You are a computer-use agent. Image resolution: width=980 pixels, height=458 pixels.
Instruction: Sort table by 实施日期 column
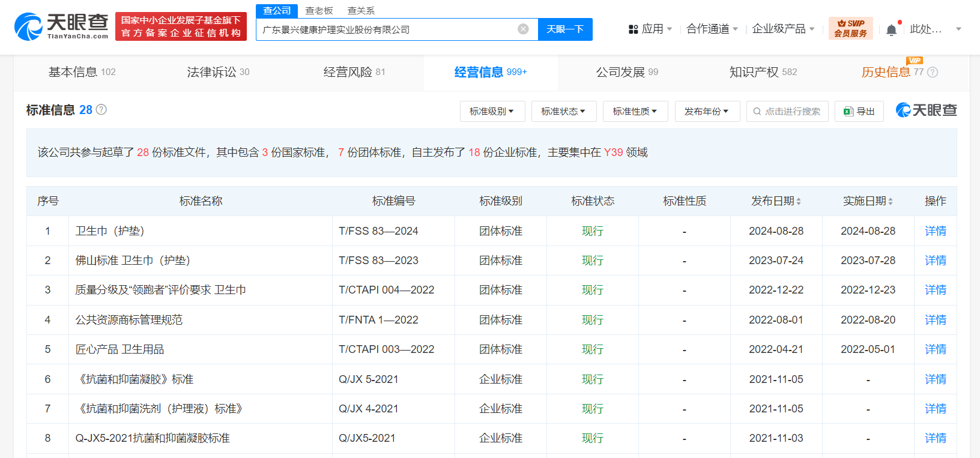coord(868,201)
